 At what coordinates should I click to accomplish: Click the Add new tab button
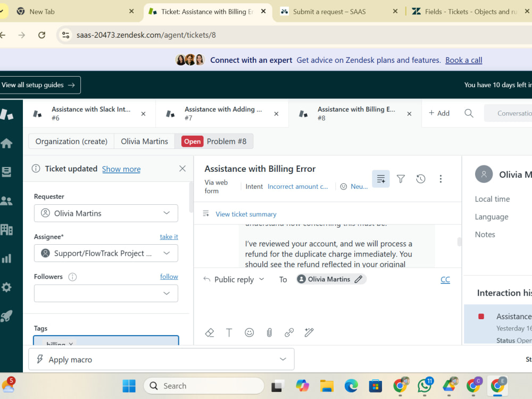point(439,113)
